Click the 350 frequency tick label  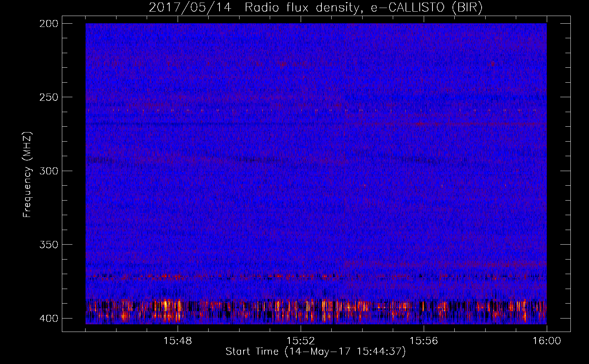pyautogui.click(x=48, y=244)
